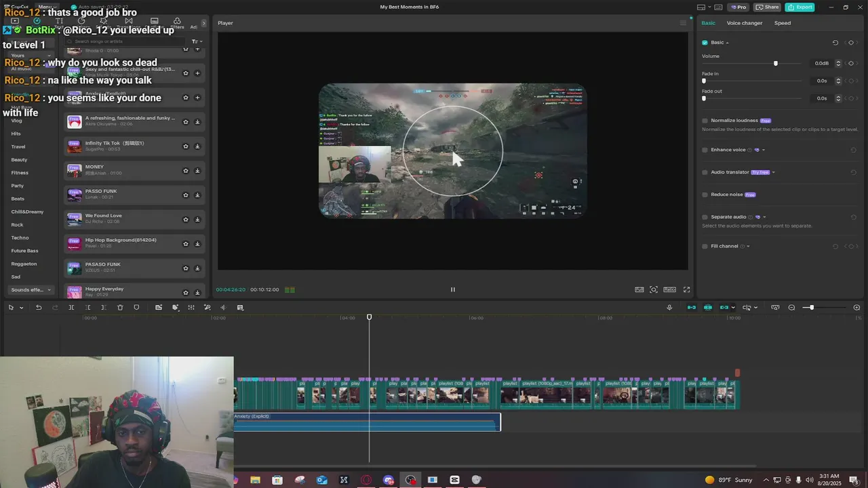Enable the Enhance voice checkbox

click(705, 150)
